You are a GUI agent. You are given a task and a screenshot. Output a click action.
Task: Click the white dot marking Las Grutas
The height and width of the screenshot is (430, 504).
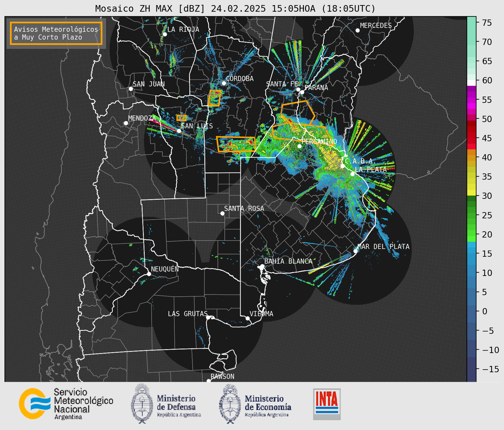coord(208,318)
